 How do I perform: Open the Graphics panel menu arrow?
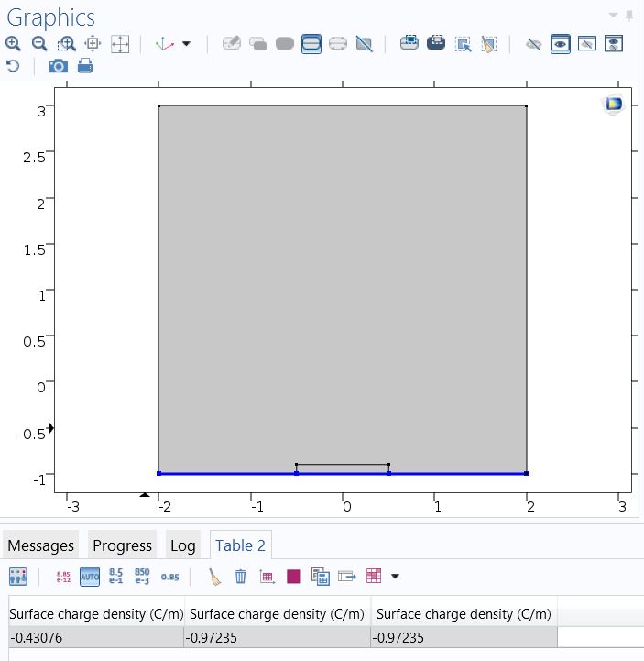(x=613, y=15)
